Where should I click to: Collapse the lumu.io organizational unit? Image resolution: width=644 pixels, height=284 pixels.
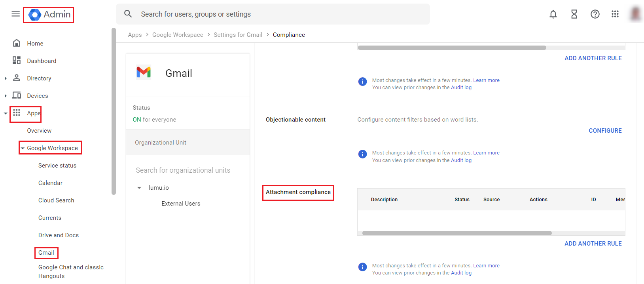click(x=139, y=188)
